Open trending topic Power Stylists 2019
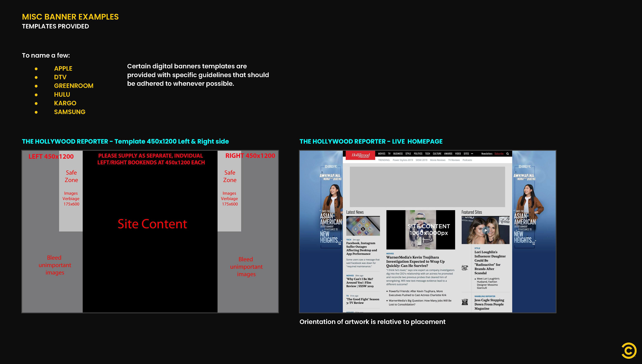The height and width of the screenshot is (364, 642). coord(403,160)
